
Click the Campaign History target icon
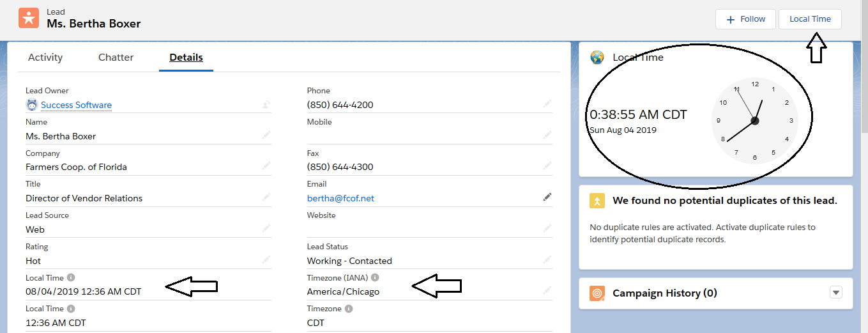click(x=597, y=293)
